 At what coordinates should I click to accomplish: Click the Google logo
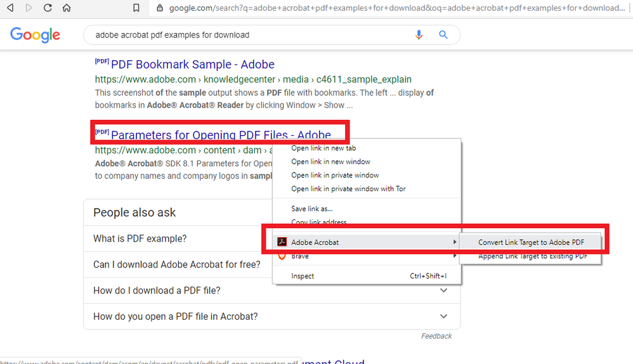pyautogui.click(x=35, y=35)
